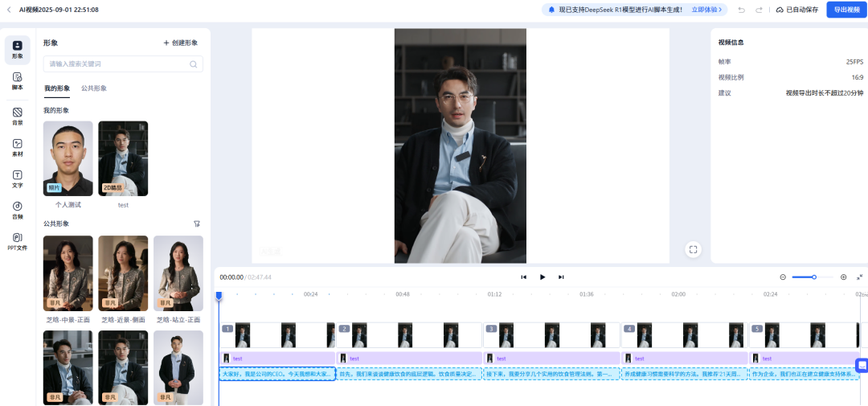Jump to previous clip
Image resolution: width=868 pixels, height=406 pixels.
(523, 277)
